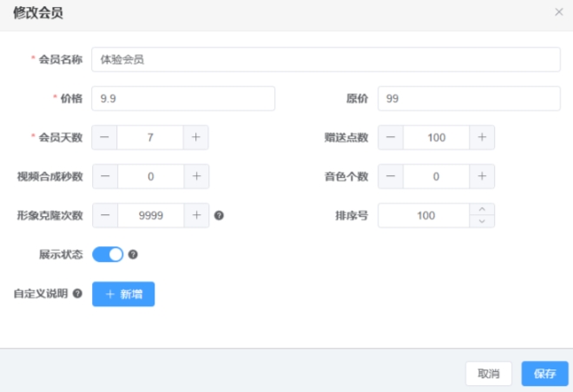573x392 pixels.
Task: Click the up arrow of 排序号
Action: click(x=482, y=210)
